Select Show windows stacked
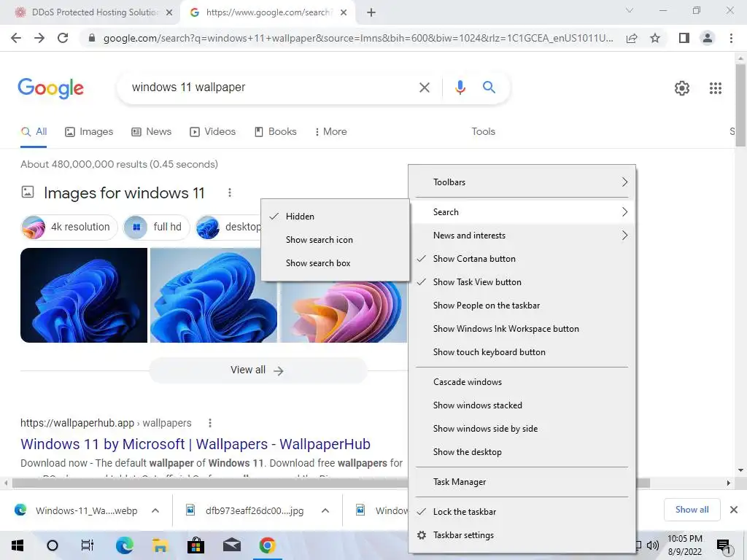747x560 pixels. 522,405
